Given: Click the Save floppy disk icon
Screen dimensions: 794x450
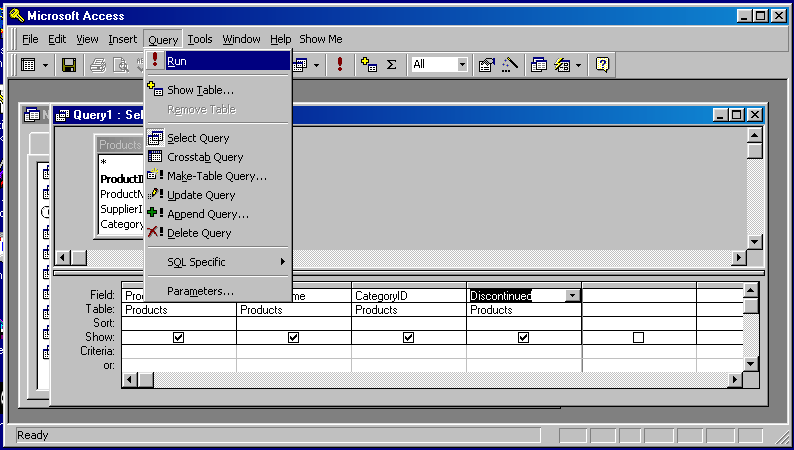Looking at the screenshot, I should (69, 65).
